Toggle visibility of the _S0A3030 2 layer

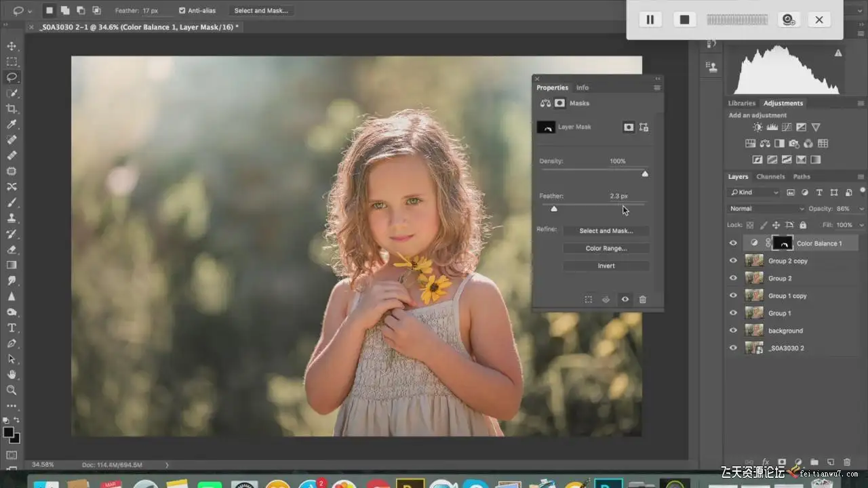[x=733, y=348]
